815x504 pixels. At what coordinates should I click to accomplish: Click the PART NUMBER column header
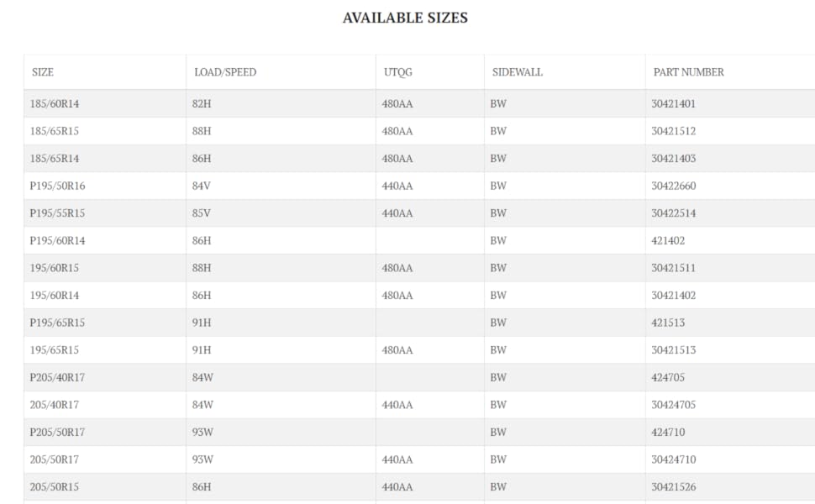(688, 72)
